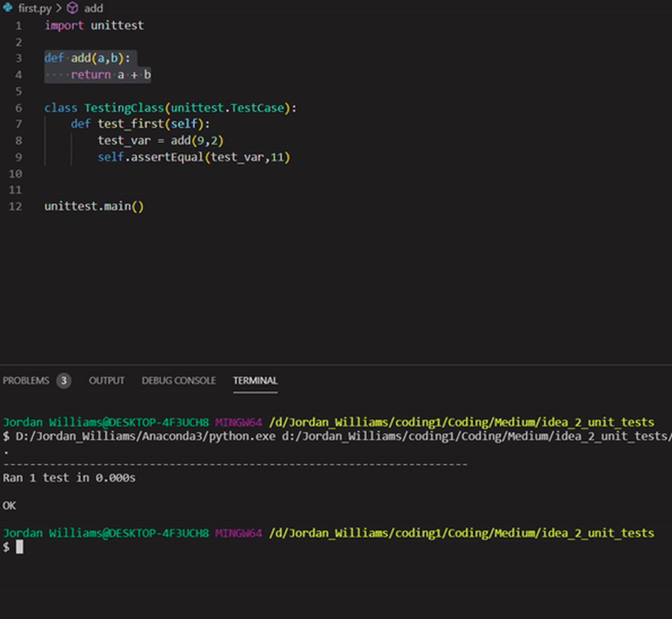Click line number 6 next to the class definition
The width and height of the screenshot is (672, 619).
pyautogui.click(x=19, y=108)
